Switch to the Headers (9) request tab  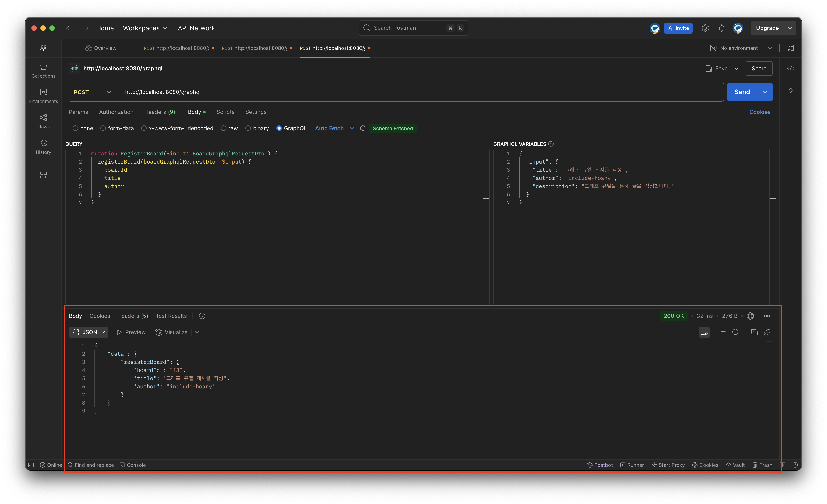(159, 112)
